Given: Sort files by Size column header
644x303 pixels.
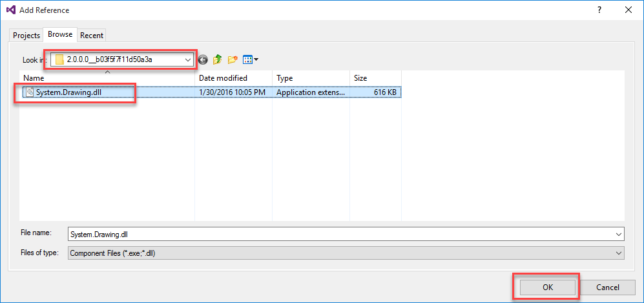Looking at the screenshot, I should click(375, 78).
